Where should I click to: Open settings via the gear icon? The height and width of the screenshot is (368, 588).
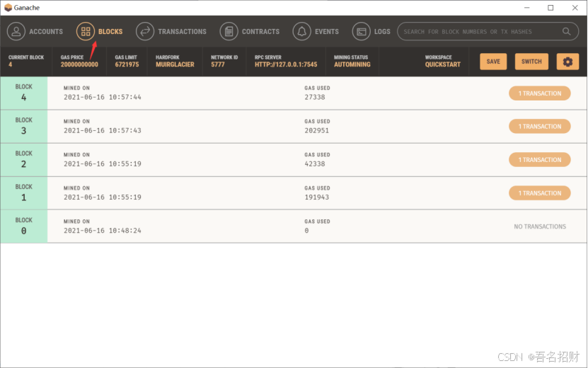567,62
